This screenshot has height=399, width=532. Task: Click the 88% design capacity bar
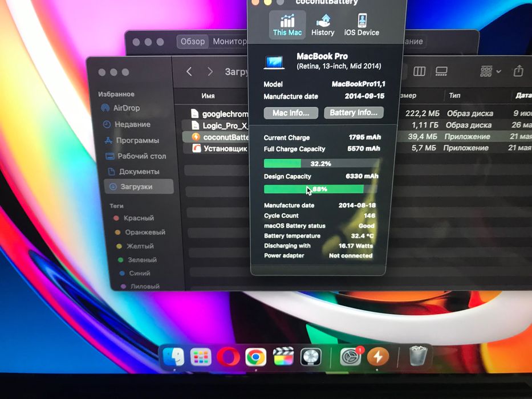pyautogui.click(x=320, y=189)
